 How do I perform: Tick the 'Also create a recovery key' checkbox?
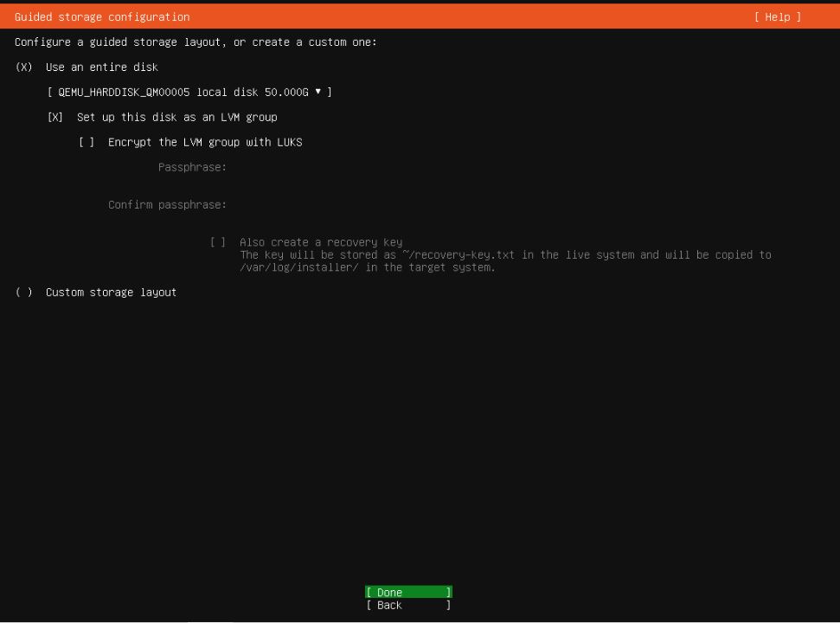218,242
